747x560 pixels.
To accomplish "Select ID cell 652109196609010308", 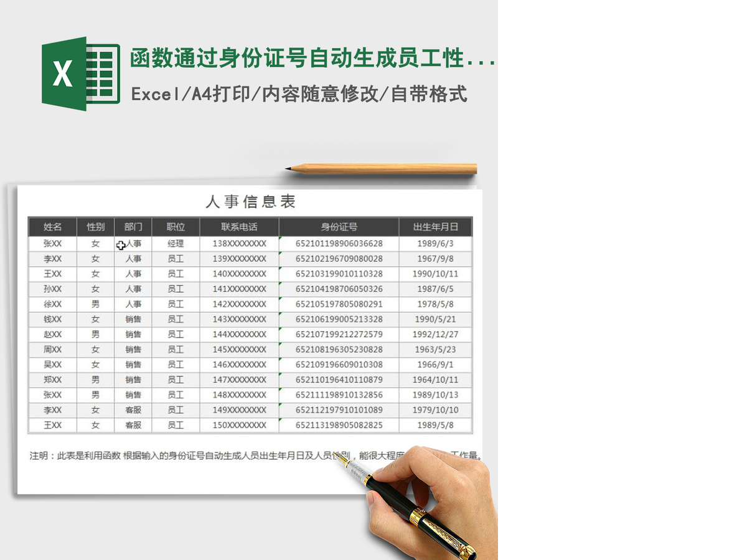I will point(339,365).
